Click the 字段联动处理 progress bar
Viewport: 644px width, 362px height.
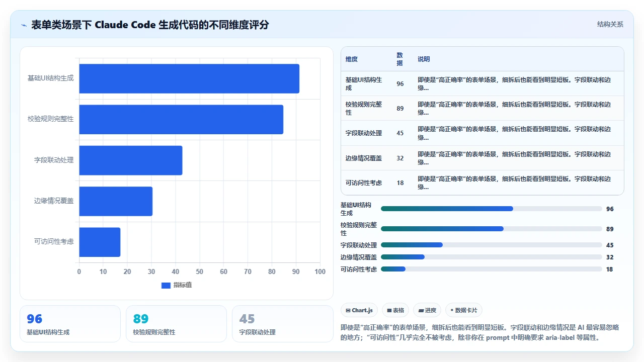[492, 245]
